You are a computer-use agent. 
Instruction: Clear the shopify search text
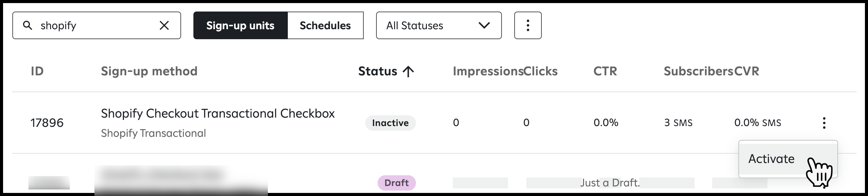pos(164,25)
